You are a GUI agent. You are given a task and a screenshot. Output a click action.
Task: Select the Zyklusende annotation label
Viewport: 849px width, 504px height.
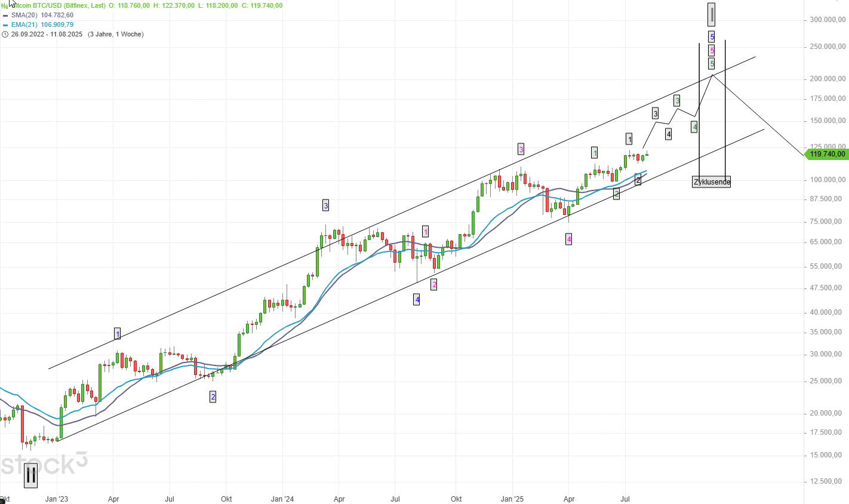tap(712, 182)
